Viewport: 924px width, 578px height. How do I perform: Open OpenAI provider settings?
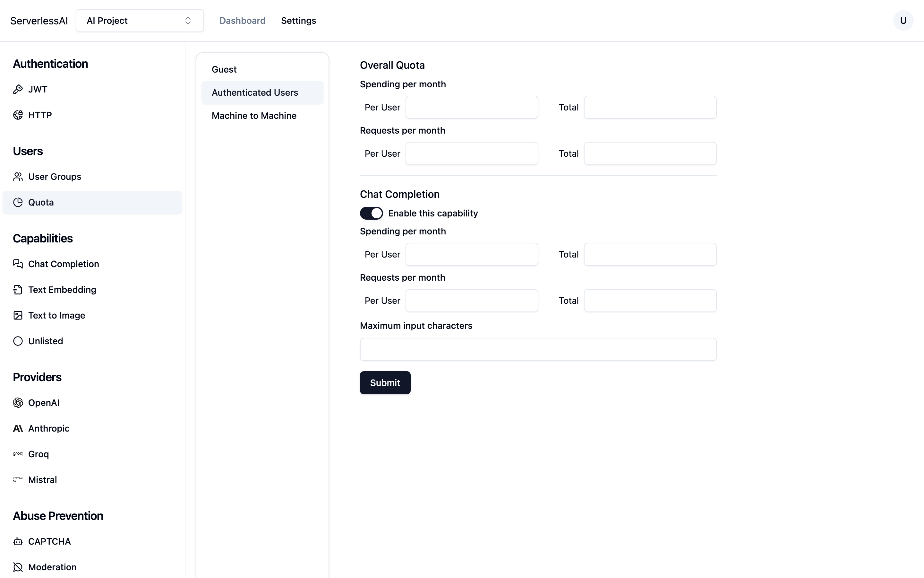pyautogui.click(x=92, y=403)
